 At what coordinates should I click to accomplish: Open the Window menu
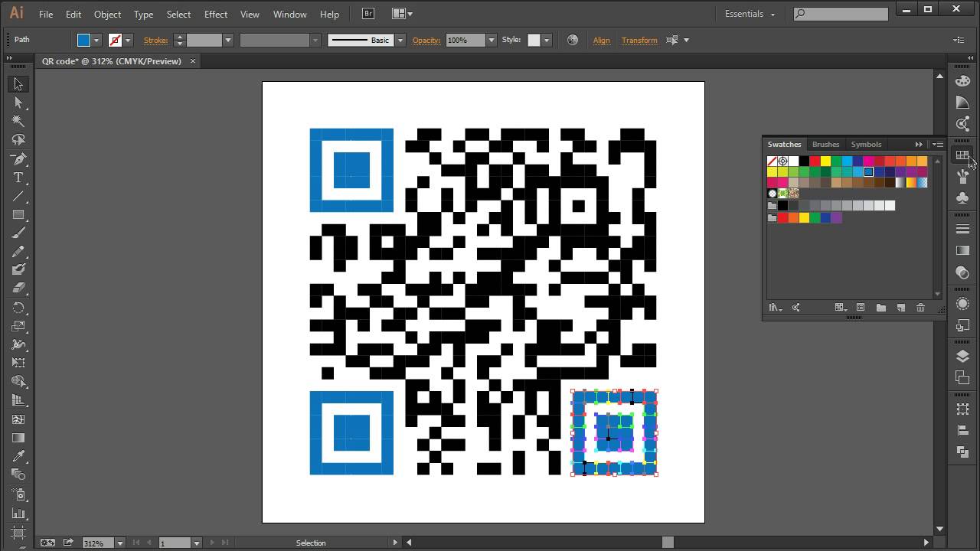290,14
